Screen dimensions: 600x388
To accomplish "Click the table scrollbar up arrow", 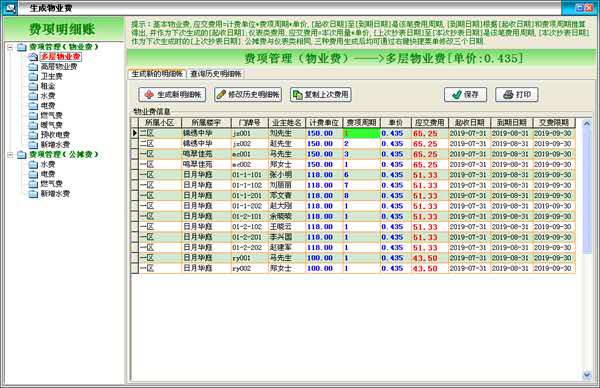I will pyautogui.click(x=586, y=124).
